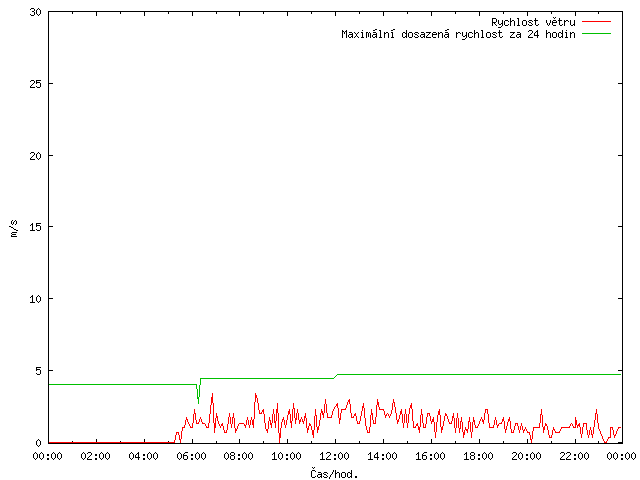Click the green line step-up at 12:00
The height and width of the screenshot is (480, 640).
(336, 376)
